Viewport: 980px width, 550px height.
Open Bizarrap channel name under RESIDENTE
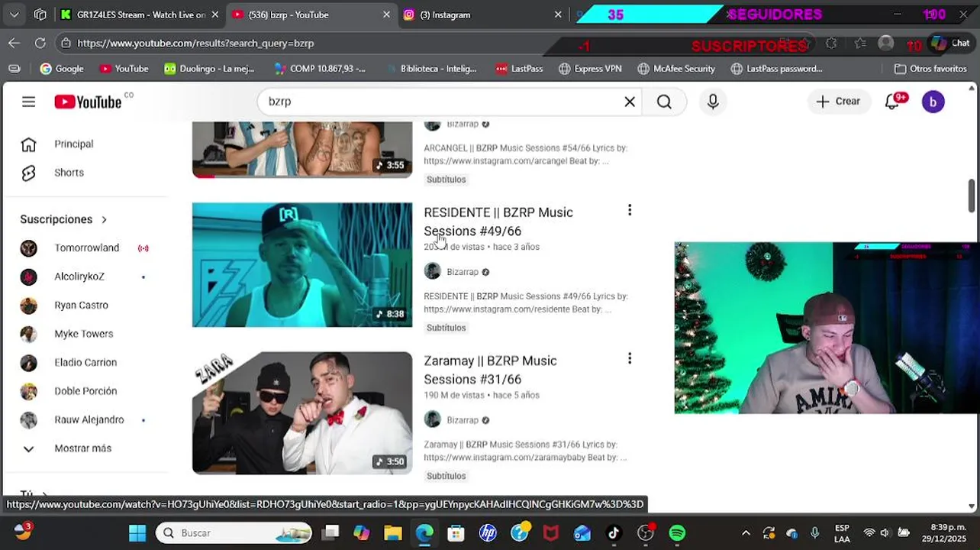(463, 272)
